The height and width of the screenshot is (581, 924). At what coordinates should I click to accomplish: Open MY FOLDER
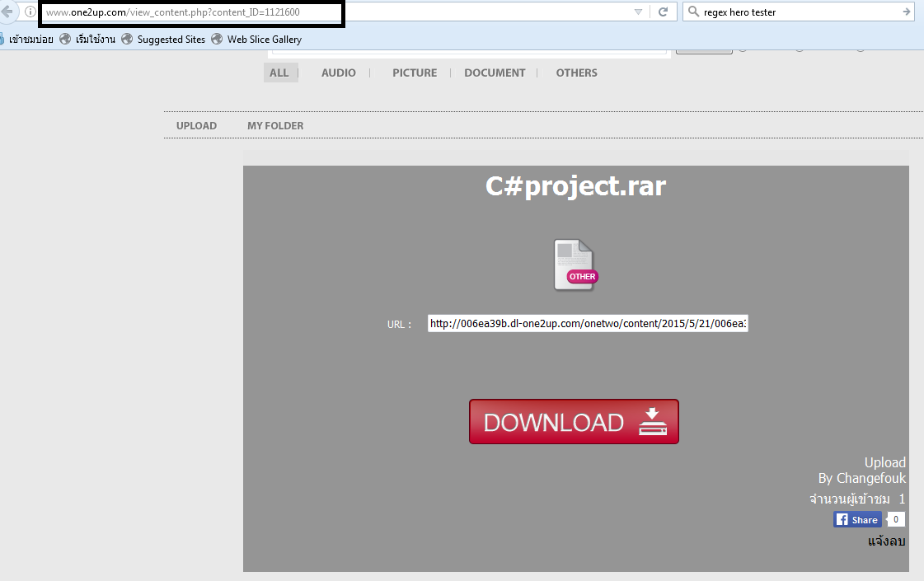tap(276, 126)
